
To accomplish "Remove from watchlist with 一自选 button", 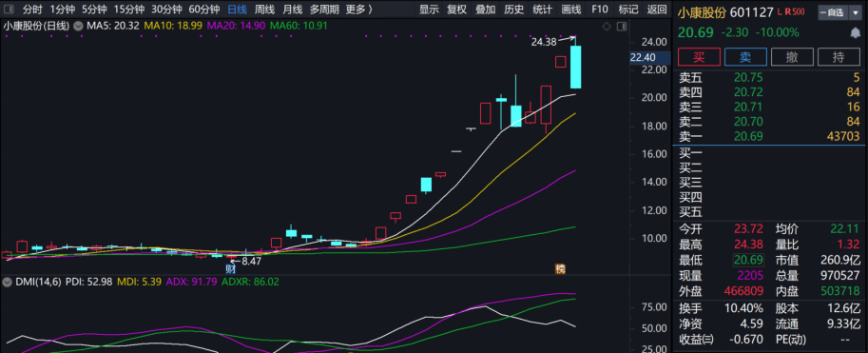I will tap(832, 12).
